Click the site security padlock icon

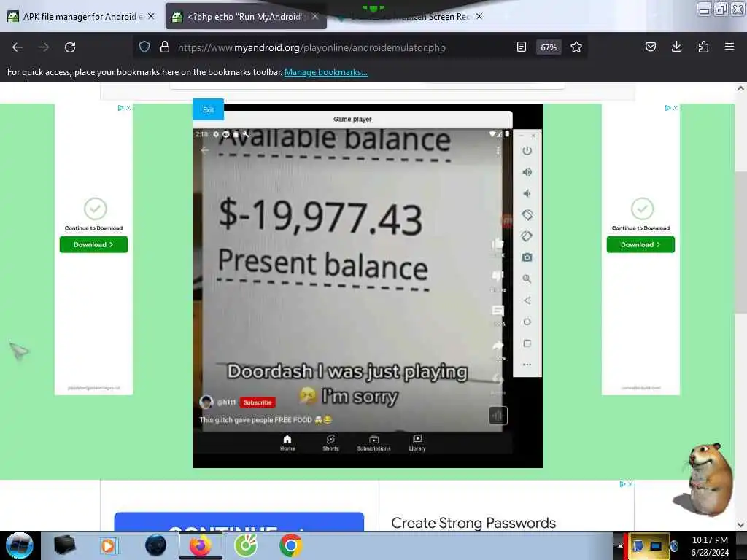[x=165, y=47]
